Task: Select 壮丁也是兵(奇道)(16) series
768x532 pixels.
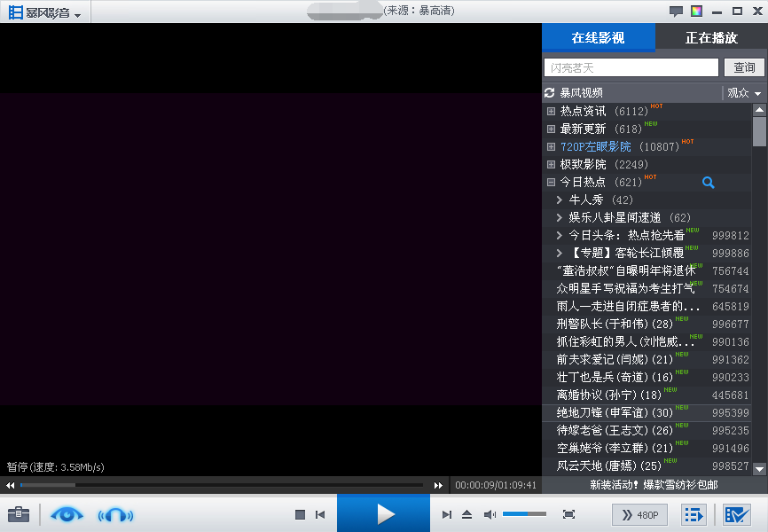Action: (647, 377)
